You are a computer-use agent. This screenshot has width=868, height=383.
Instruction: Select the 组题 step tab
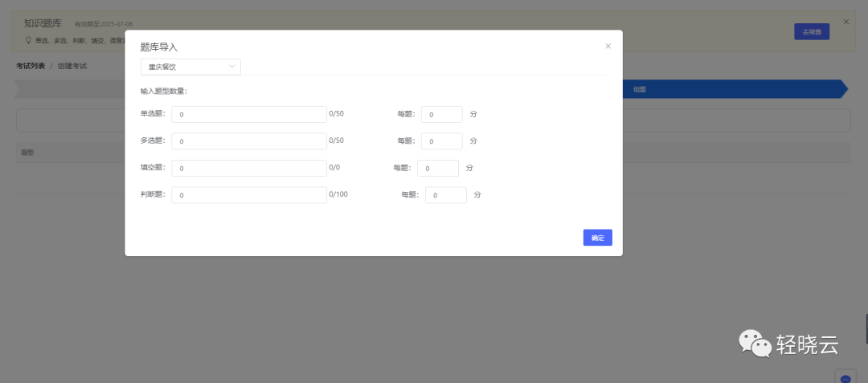(x=640, y=89)
